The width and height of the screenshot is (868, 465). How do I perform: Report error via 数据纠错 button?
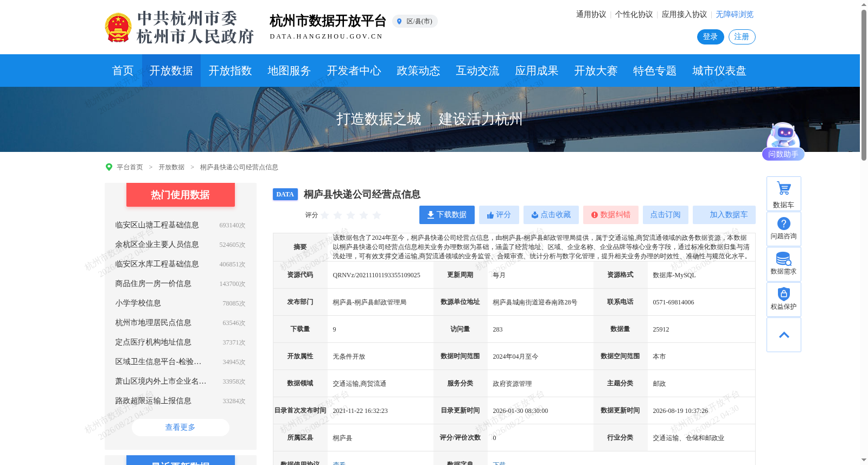tap(611, 215)
